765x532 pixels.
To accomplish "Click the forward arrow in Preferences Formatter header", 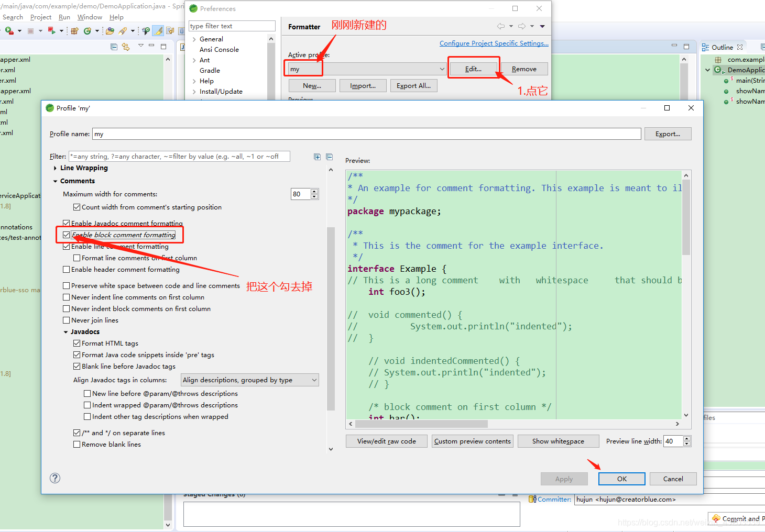I will 522,26.
